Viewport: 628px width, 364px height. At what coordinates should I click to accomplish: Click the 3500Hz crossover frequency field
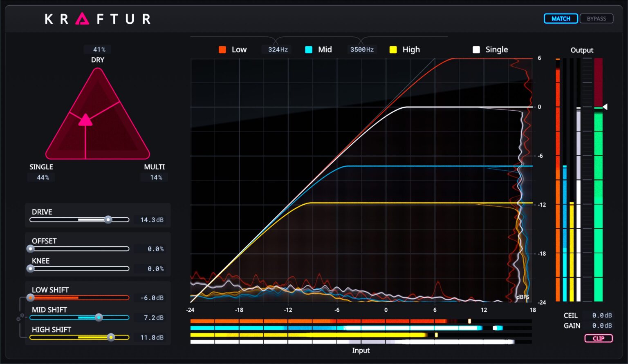click(x=362, y=50)
